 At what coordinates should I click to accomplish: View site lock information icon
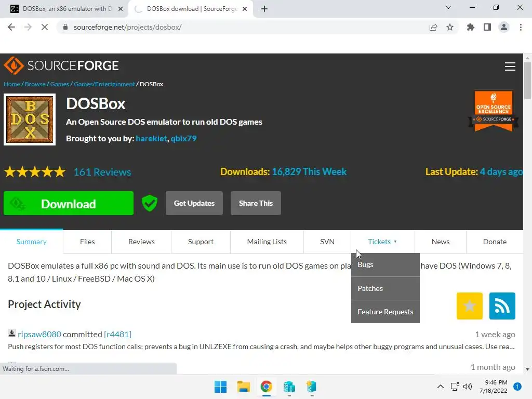pyautogui.click(x=65, y=27)
